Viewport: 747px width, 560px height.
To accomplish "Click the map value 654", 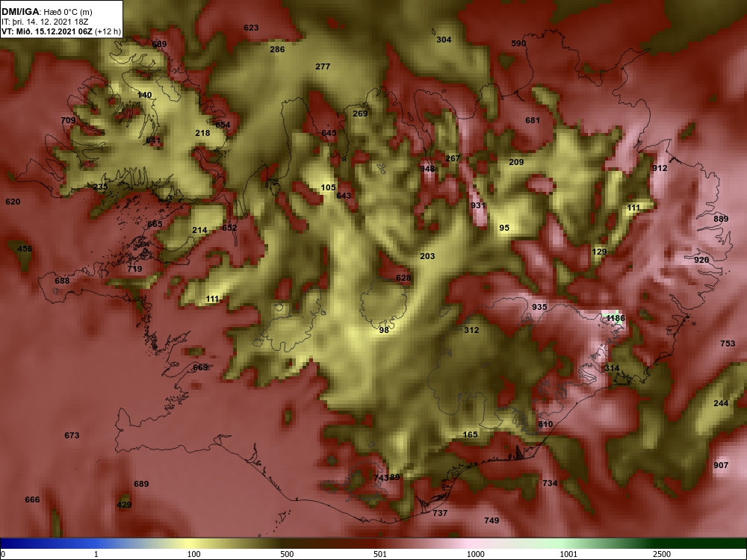I will click(x=223, y=125).
